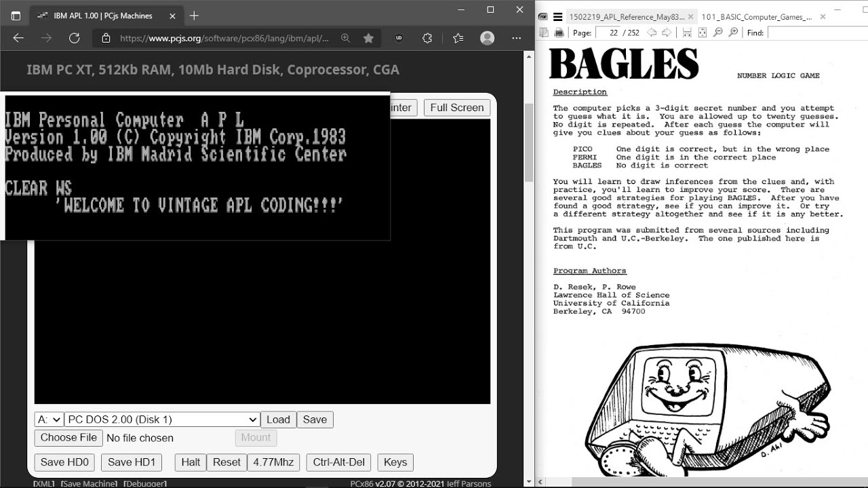Open the PDF viewer hamburger menu
This screenshot has height=488, width=868.
pyautogui.click(x=557, y=17)
